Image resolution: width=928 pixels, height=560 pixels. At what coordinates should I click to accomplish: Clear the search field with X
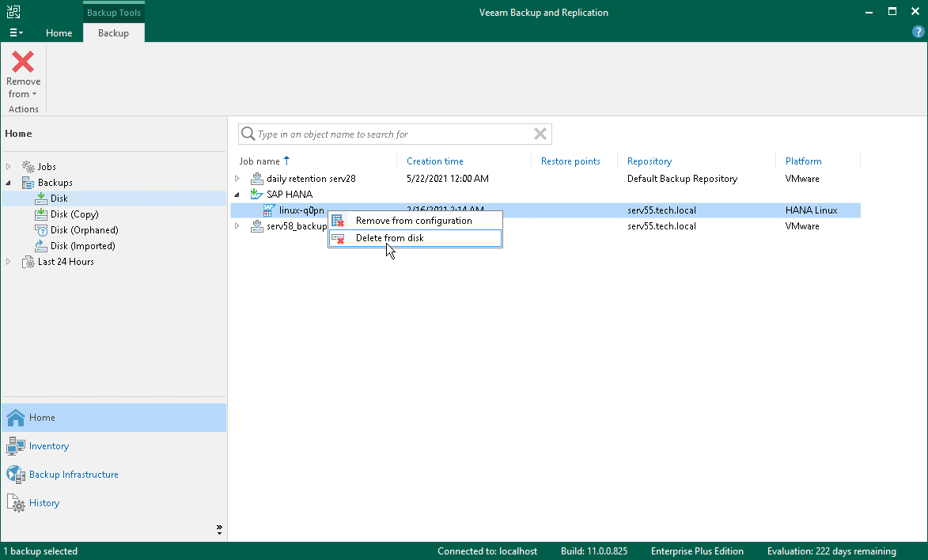click(540, 134)
